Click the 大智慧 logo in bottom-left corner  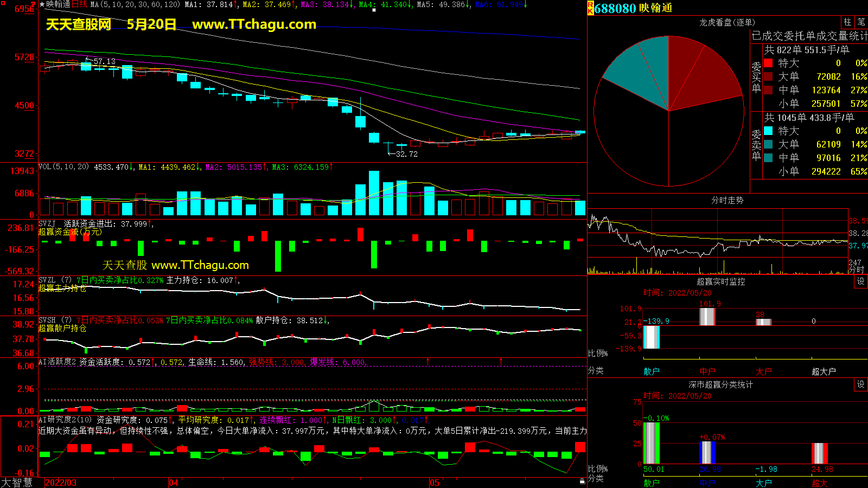point(17,483)
